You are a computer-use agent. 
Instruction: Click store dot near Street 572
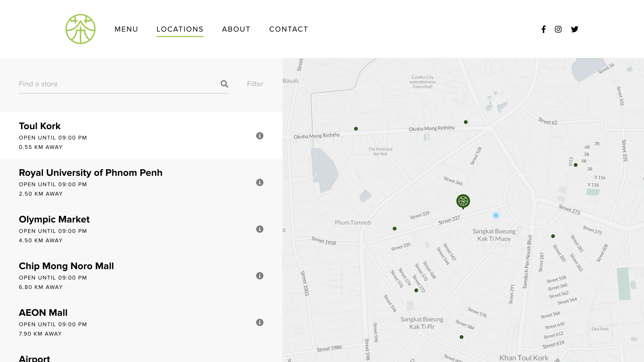point(416,291)
